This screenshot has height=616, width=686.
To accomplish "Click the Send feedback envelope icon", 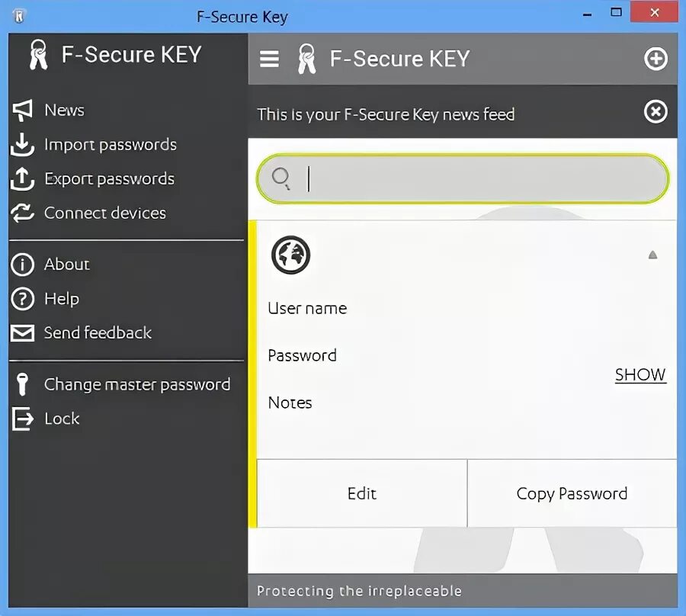I will pyautogui.click(x=23, y=333).
